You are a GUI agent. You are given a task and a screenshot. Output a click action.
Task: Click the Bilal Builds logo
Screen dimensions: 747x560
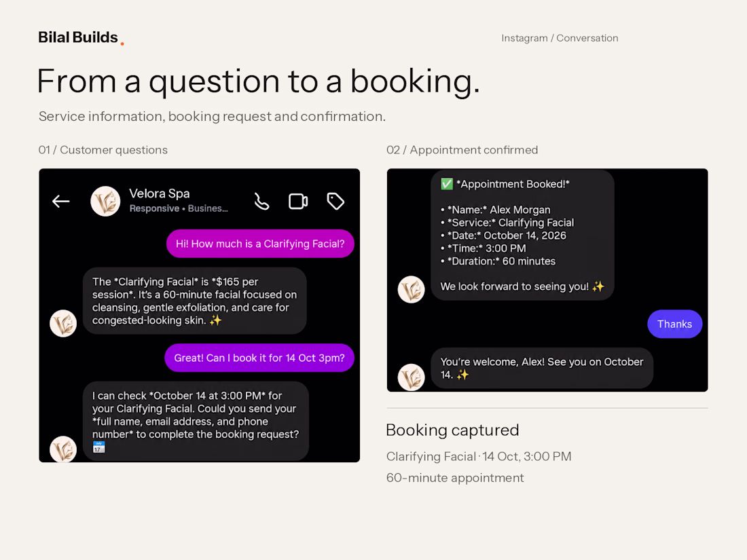[81, 37]
